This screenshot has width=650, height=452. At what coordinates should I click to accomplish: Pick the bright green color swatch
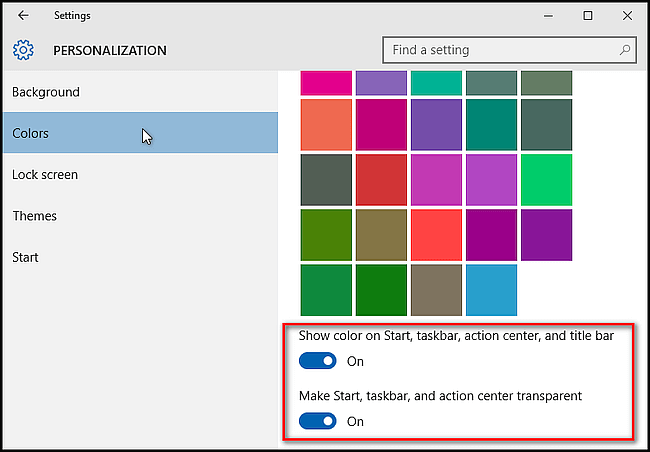tap(546, 180)
